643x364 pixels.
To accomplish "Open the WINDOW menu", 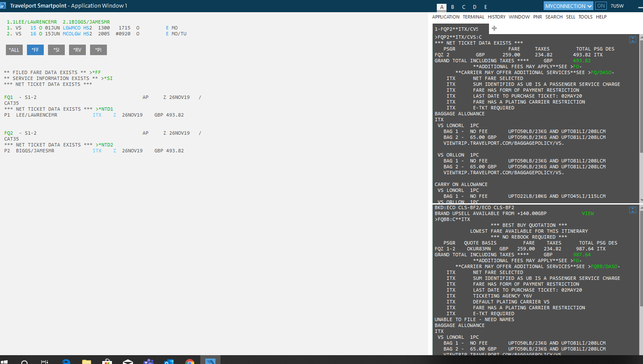I will 519,17.
